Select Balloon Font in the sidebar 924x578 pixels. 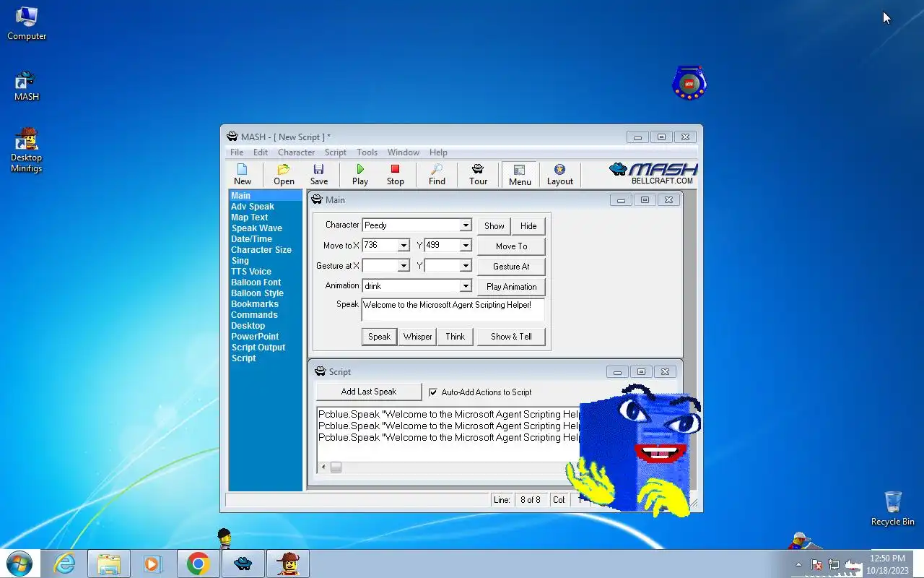(256, 282)
